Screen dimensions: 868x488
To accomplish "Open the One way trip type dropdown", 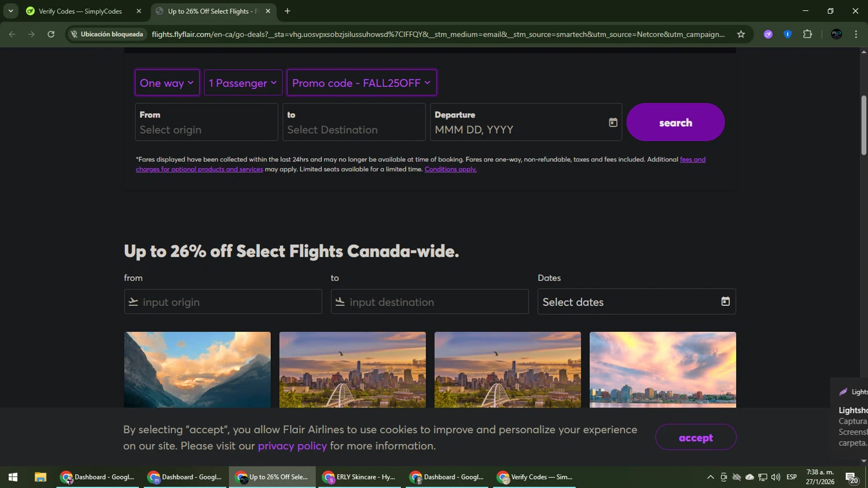I will pos(167,83).
